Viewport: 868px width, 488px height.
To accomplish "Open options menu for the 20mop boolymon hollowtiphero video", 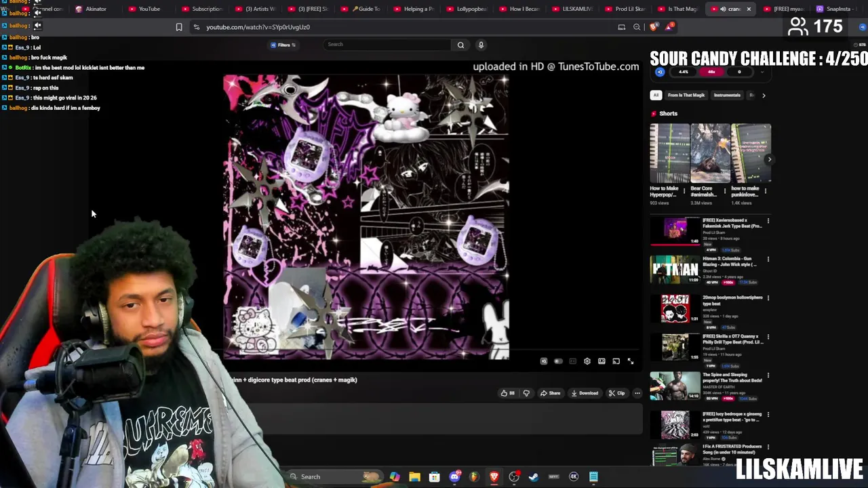I will point(768,298).
